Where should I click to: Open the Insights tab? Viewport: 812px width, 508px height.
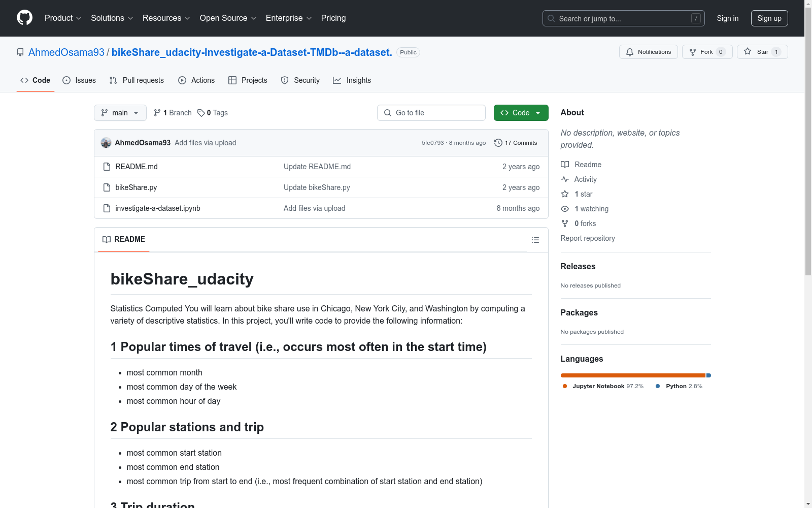pos(352,80)
